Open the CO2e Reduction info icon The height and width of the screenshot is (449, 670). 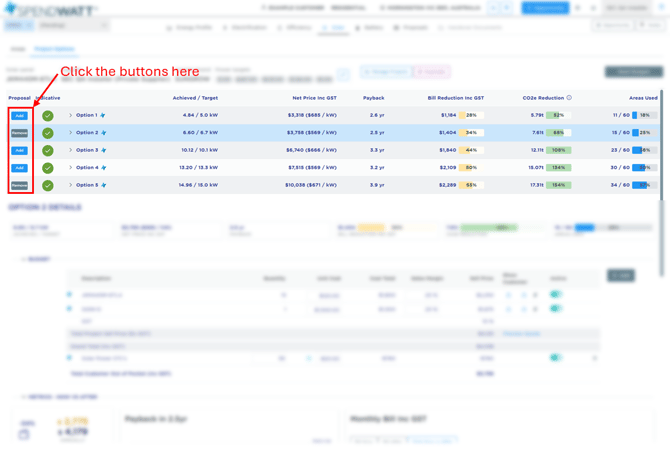point(569,98)
